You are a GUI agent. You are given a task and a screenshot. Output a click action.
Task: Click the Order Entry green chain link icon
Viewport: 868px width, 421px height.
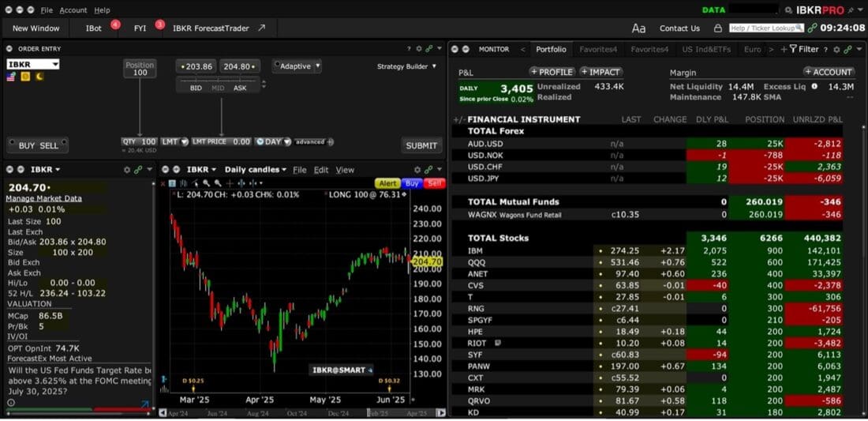click(428, 49)
